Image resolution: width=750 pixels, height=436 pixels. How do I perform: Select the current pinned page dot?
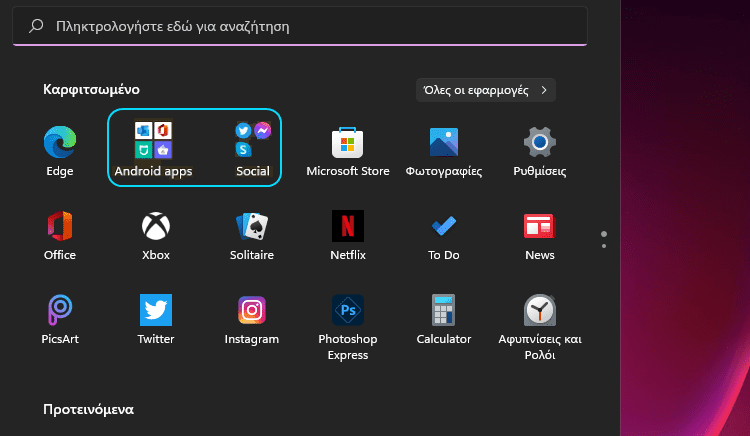pos(604,234)
